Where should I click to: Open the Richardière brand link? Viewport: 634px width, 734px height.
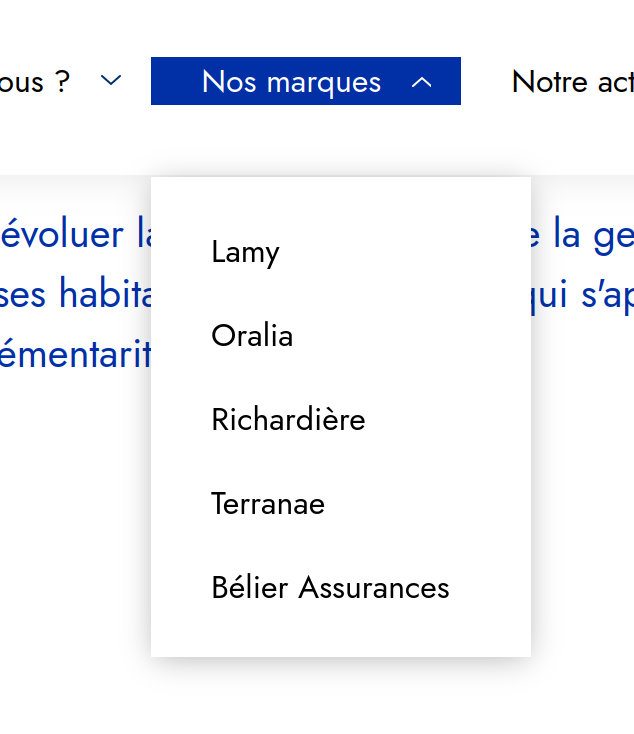[288, 420]
